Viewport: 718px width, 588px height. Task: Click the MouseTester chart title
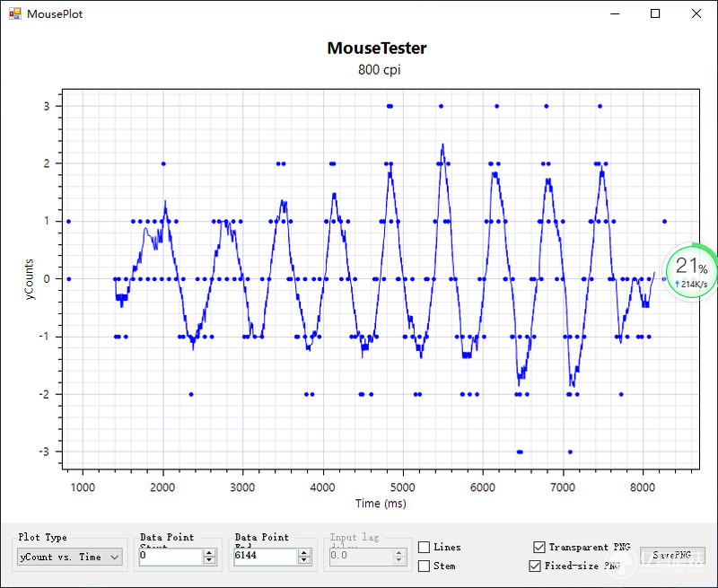[377, 48]
